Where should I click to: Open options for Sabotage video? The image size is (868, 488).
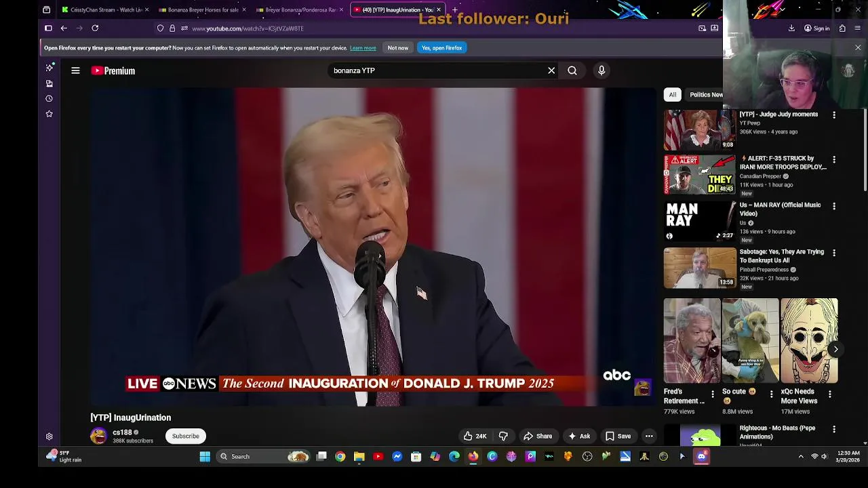point(834,253)
